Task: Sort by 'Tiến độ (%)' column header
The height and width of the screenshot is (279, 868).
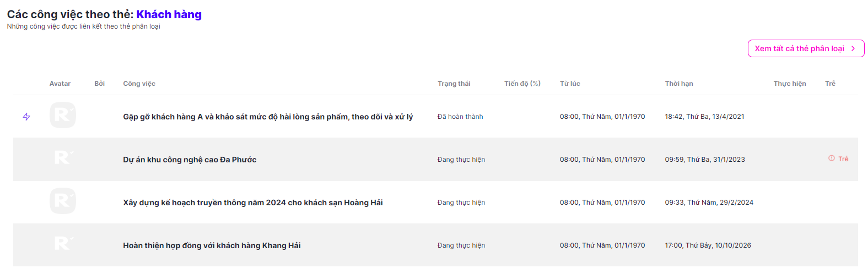Action: tap(522, 84)
